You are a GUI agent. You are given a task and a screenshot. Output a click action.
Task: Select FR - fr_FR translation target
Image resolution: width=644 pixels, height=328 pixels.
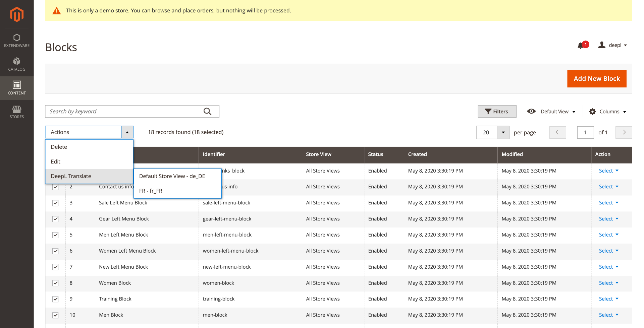(151, 191)
